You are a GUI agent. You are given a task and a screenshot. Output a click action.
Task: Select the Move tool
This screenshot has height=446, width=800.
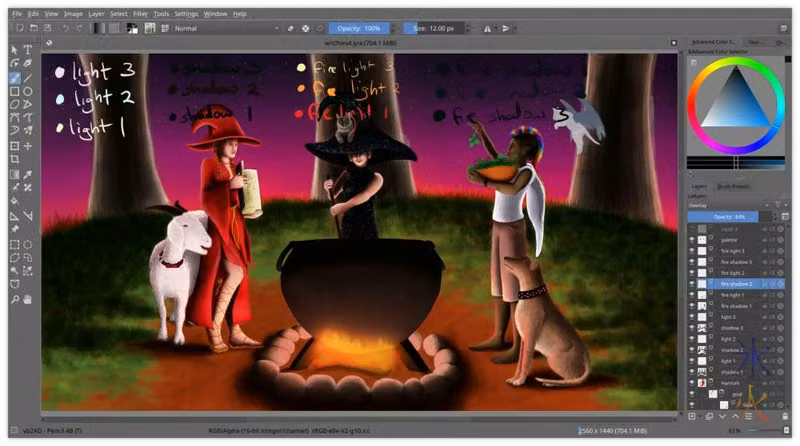(28, 146)
